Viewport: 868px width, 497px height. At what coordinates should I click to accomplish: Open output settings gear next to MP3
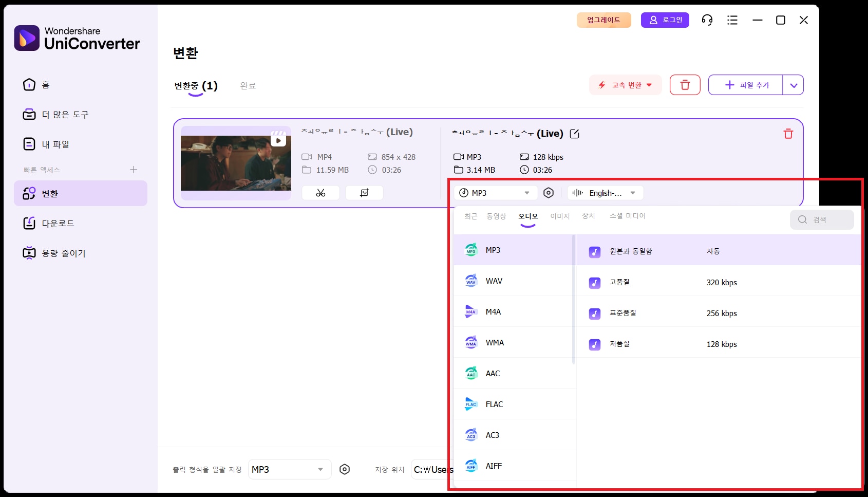pyautogui.click(x=549, y=193)
